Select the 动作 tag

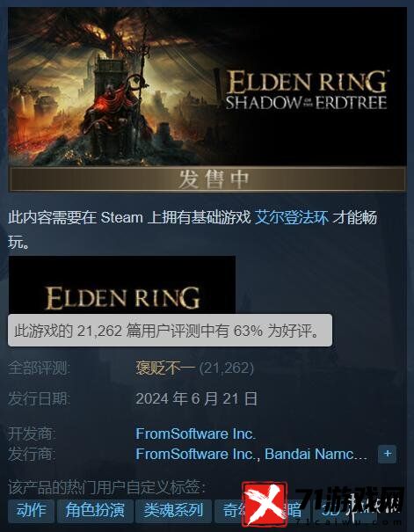pos(31,510)
